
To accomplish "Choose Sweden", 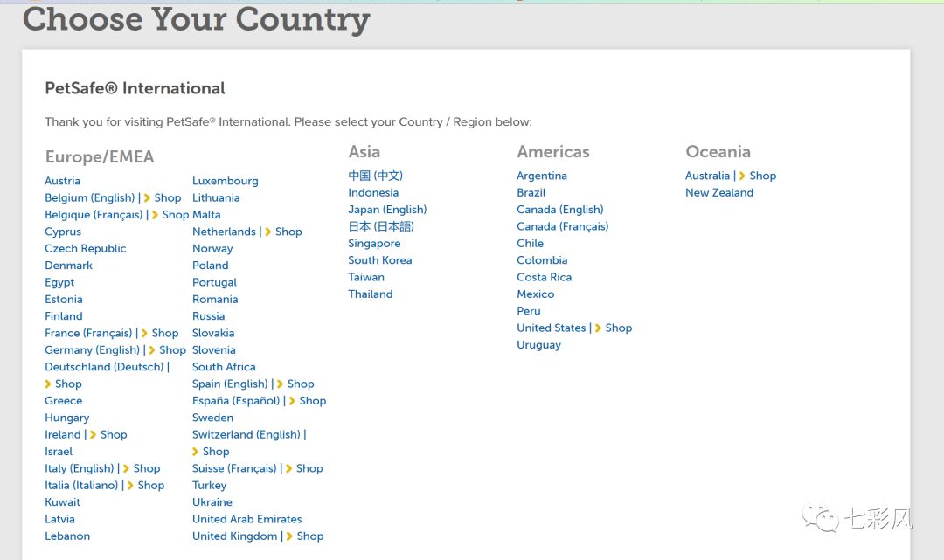I will click(212, 418).
